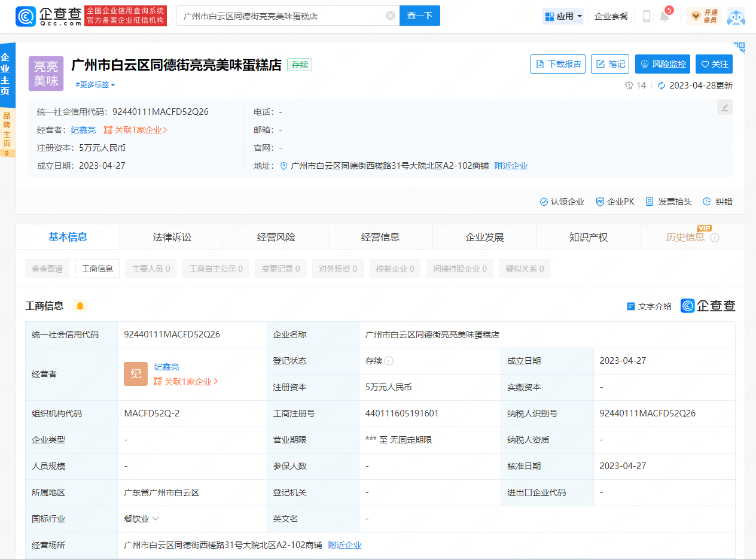
Task: Open 纪鑫亮 link in the table
Action: (x=167, y=367)
